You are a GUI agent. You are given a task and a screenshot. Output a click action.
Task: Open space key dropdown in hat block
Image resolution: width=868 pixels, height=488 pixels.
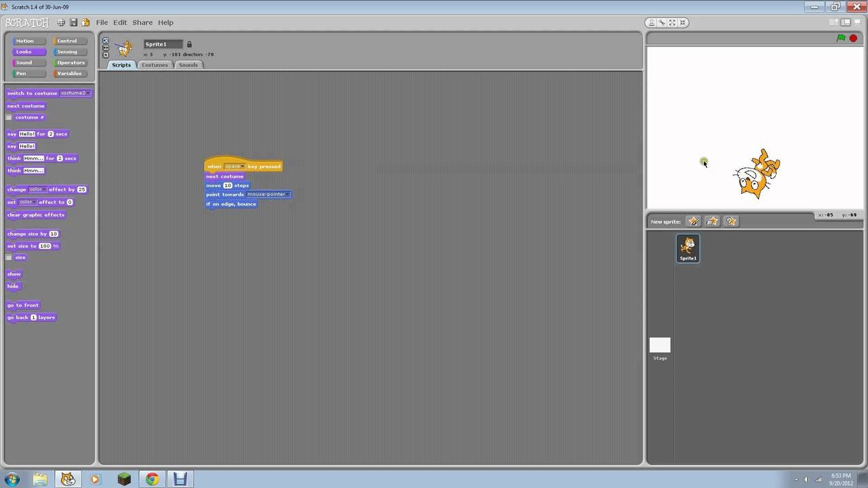[x=235, y=167]
